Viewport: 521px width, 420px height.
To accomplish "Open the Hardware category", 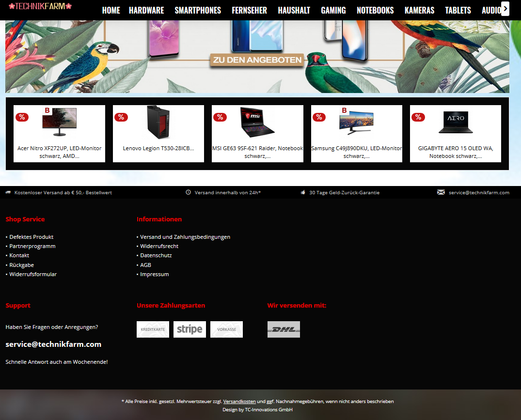I will click(x=146, y=10).
